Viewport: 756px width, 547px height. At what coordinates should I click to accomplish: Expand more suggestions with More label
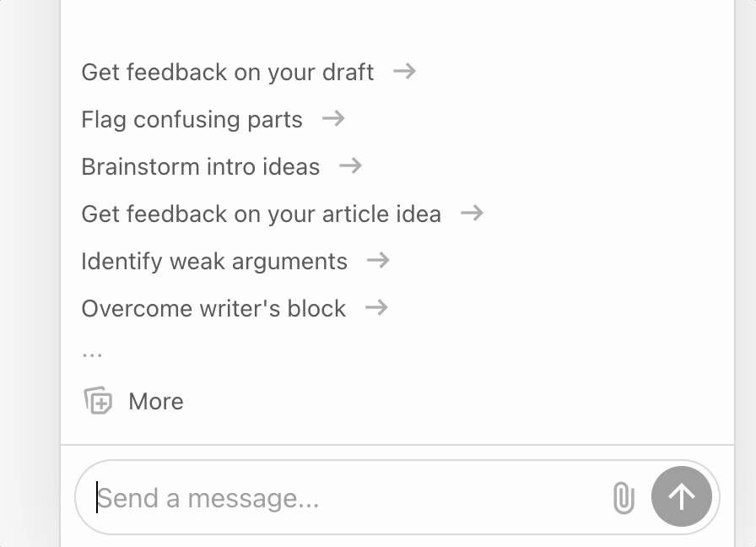click(x=156, y=402)
